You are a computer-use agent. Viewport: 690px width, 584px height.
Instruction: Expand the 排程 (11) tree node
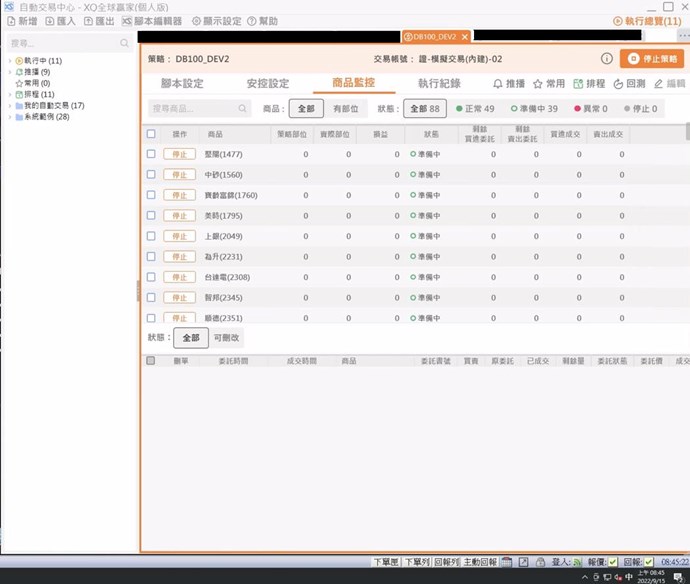click(10, 94)
